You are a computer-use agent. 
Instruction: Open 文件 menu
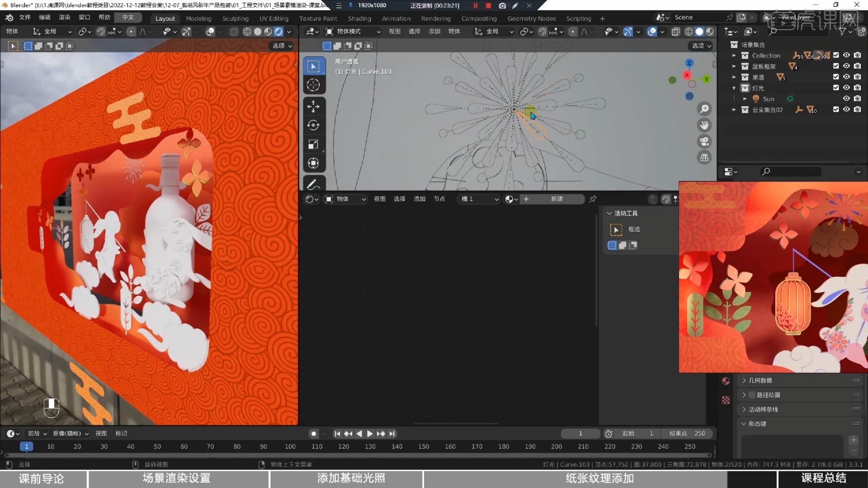coord(25,17)
